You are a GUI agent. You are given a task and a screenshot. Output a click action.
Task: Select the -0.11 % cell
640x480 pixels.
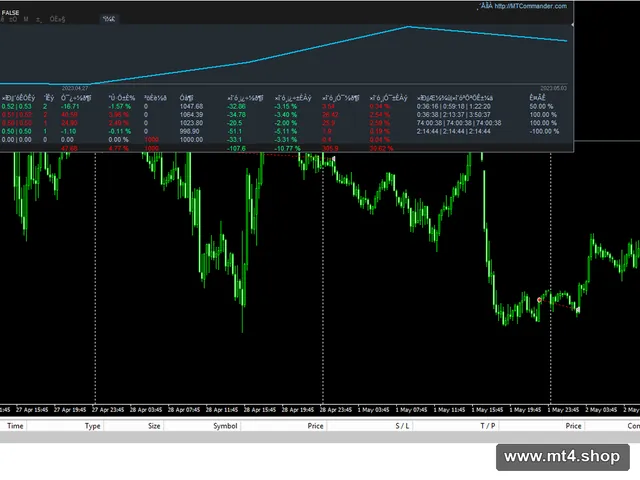[120, 131]
